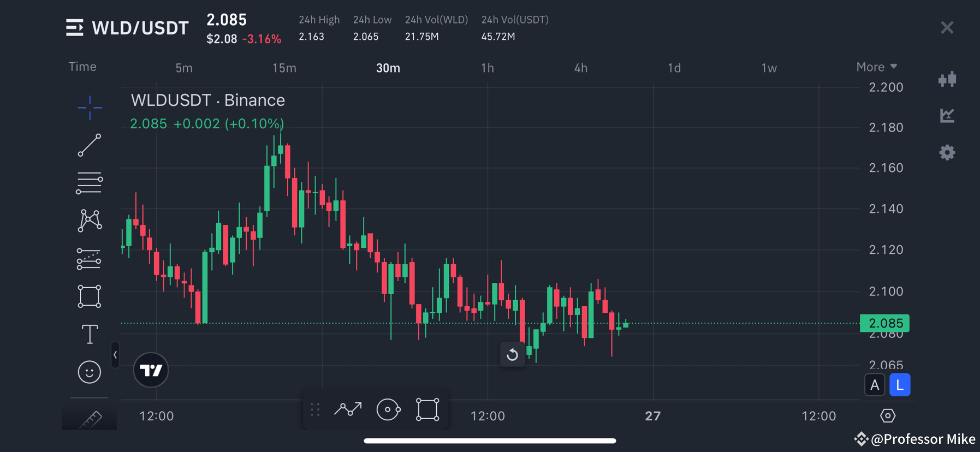Open the emoji sticker tool
Viewport: 980px width, 452px height.
(90, 372)
